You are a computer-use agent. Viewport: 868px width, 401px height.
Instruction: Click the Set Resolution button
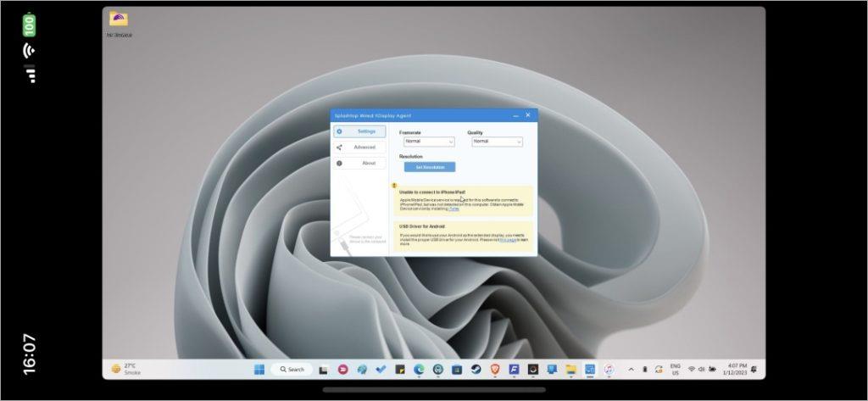point(430,167)
